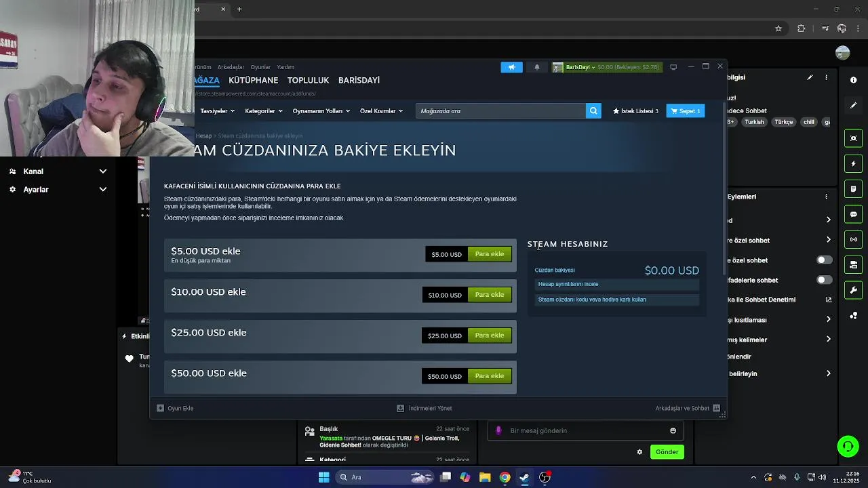The height and width of the screenshot is (488, 868).
Task: Click the lightning bolt icon in Kick sidebar
Action: click(x=853, y=163)
